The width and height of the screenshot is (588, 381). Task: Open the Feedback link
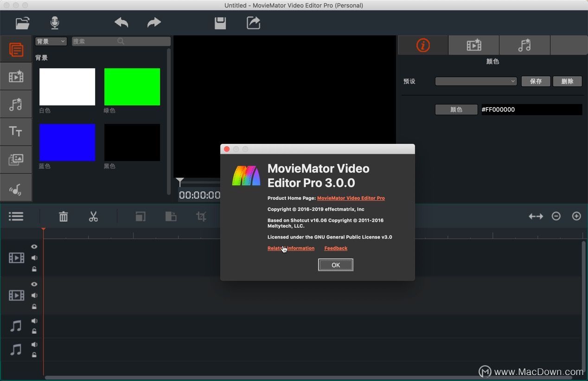click(336, 248)
